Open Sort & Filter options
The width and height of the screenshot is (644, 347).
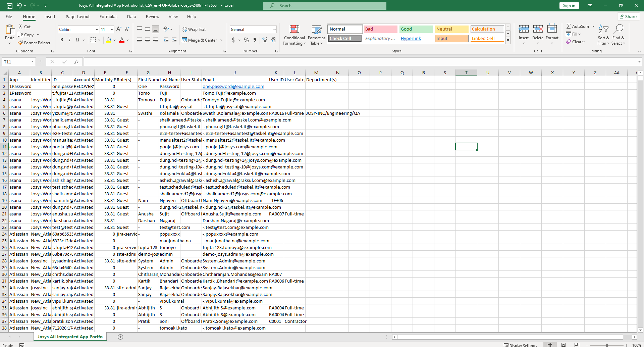tap(603, 35)
